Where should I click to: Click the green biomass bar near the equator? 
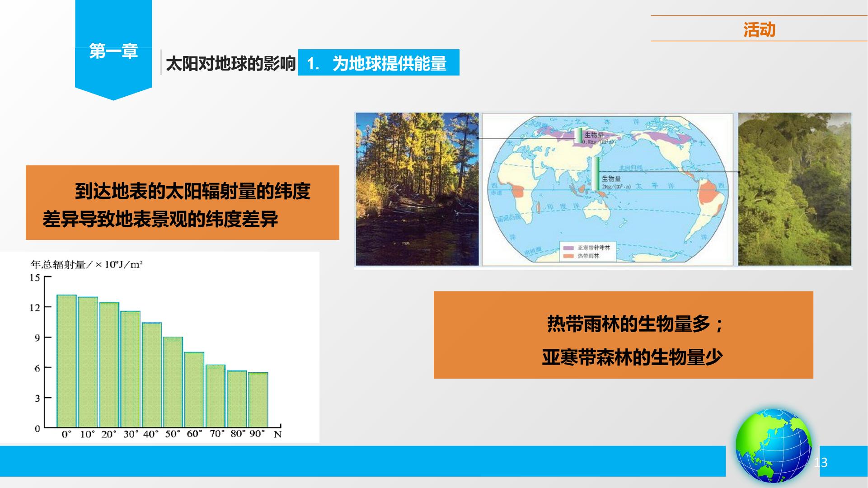tap(596, 174)
